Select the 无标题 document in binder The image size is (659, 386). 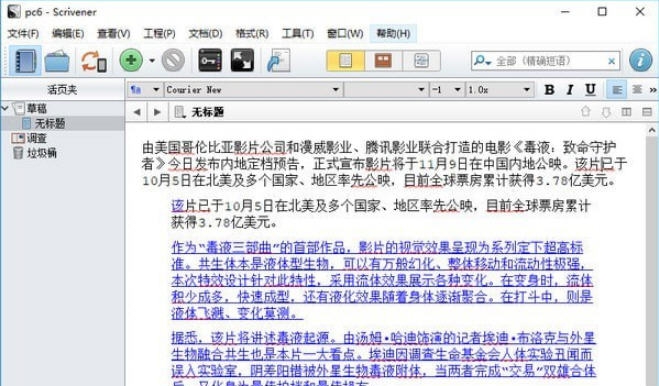click(50, 123)
